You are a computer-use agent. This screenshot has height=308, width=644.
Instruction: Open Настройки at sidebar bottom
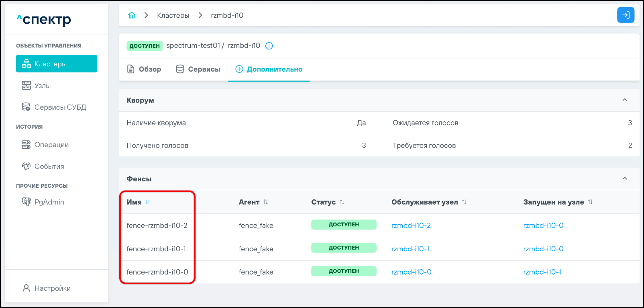[x=52, y=288]
